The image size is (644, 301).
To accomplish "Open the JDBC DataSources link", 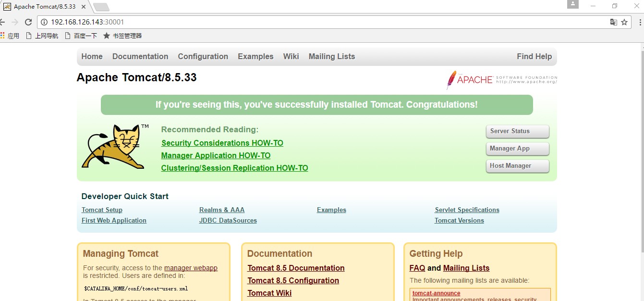I will point(228,220).
